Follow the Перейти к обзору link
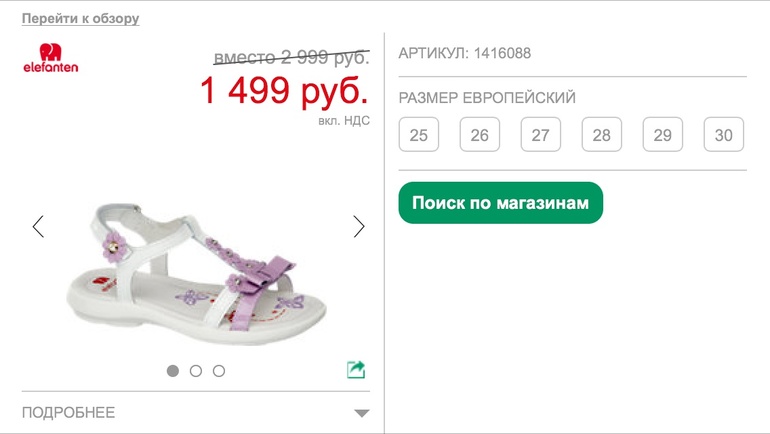 tap(81, 19)
